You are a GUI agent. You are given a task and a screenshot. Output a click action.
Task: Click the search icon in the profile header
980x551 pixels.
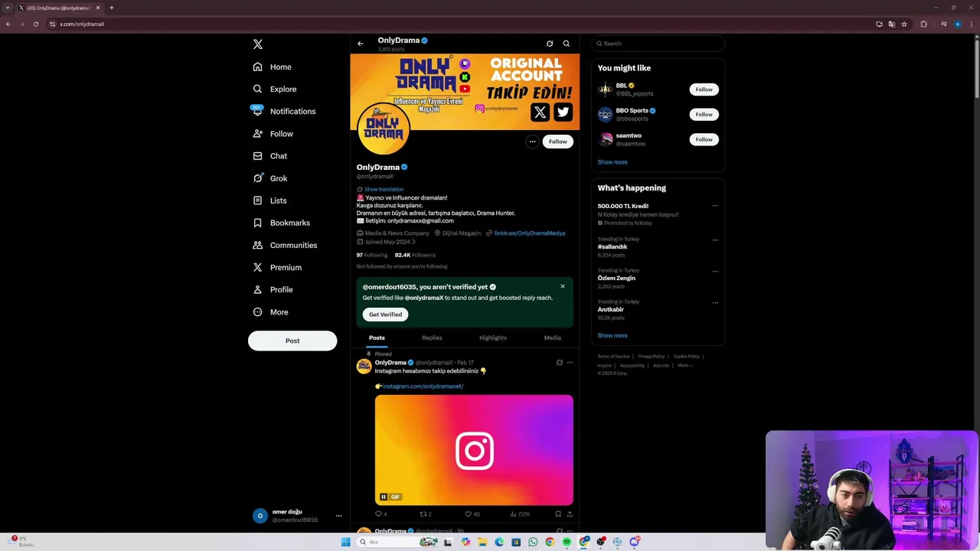coord(567,44)
